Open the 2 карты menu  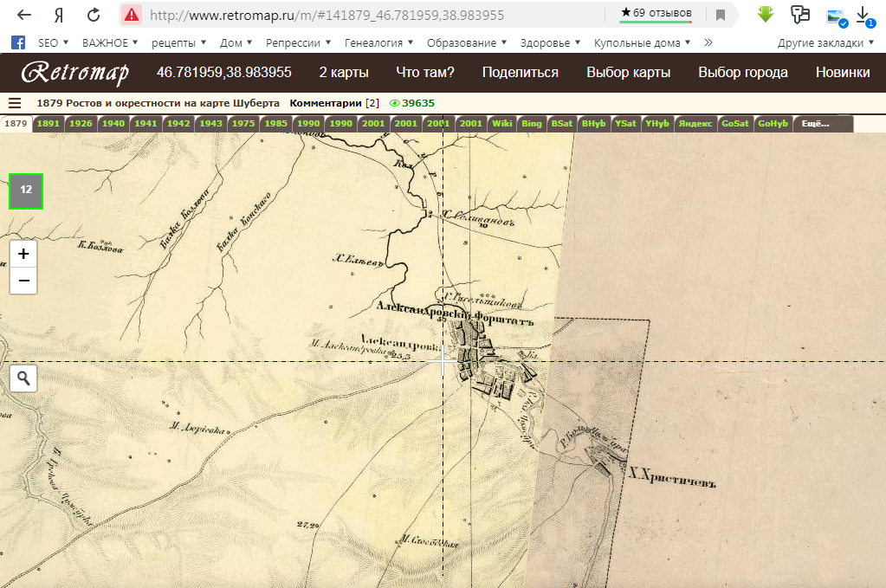[344, 72]
